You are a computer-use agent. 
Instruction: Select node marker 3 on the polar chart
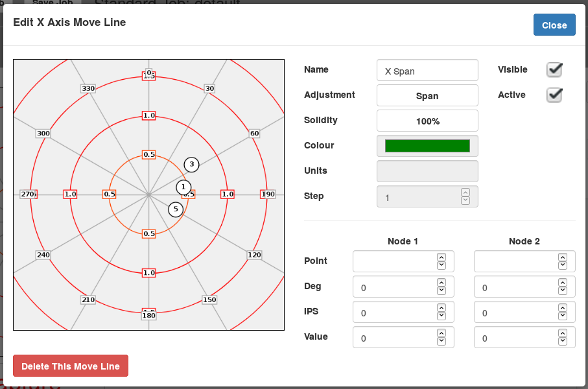click(191, 165)
